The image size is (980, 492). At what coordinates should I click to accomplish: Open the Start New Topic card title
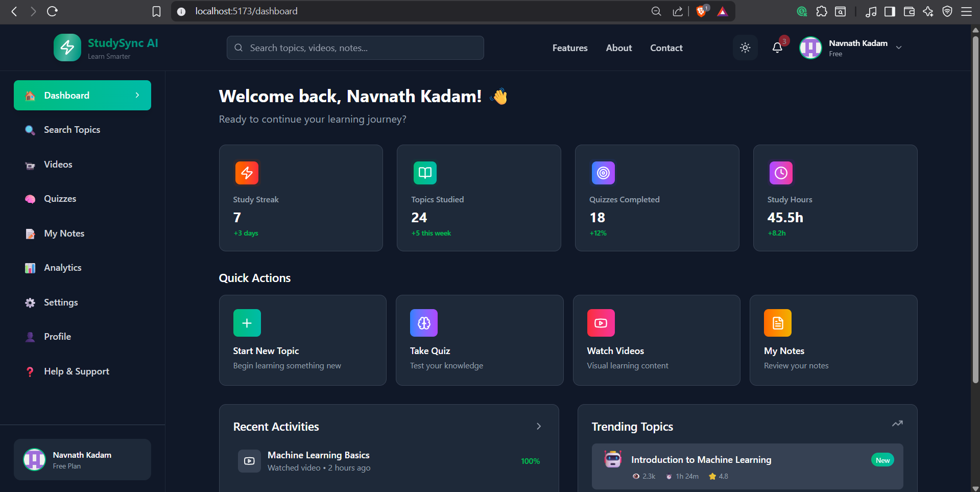tap(266, 351)
